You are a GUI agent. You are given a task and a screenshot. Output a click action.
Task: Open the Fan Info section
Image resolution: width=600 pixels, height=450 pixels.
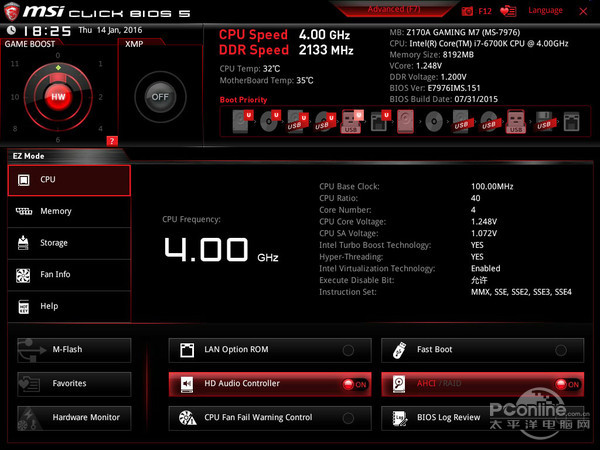click(x=69, y=275)
